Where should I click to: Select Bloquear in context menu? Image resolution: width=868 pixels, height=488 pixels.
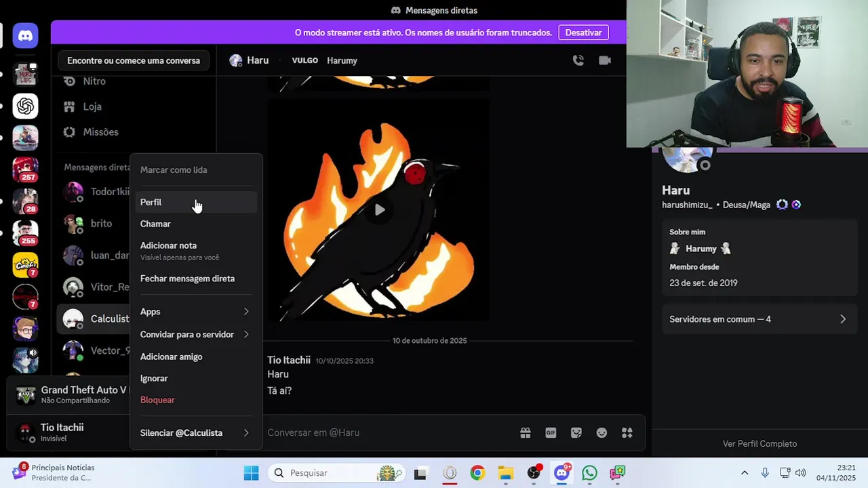tap(195, 400)
